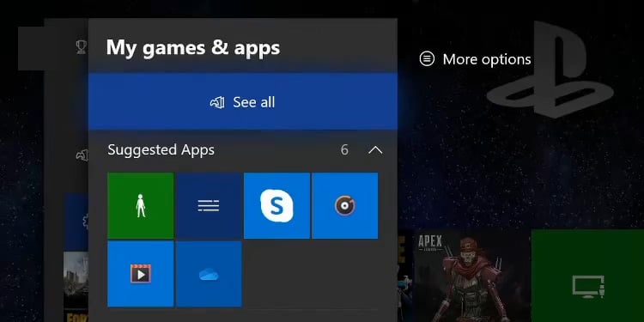Image resolution: width=644 pixels, height=322 pixels.
Task: Select the controller icon in left sidebar
Action: (82, 155)
